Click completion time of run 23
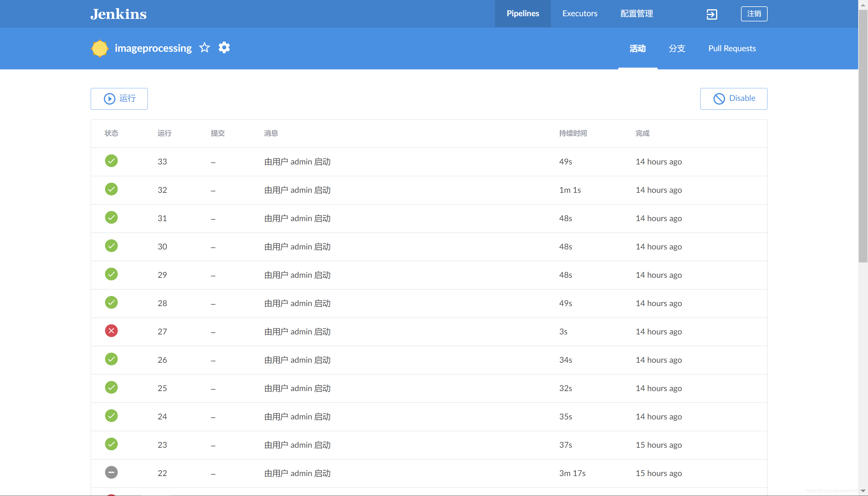The width and height of the screenshot is (868, 496). click(658, 445)
